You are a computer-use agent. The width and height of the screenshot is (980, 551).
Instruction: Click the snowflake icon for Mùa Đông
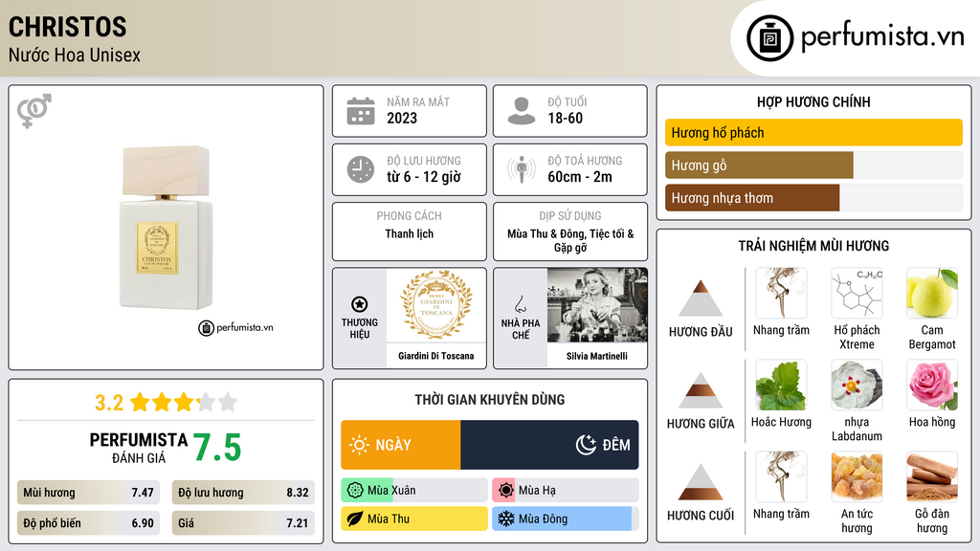point(505,518)
